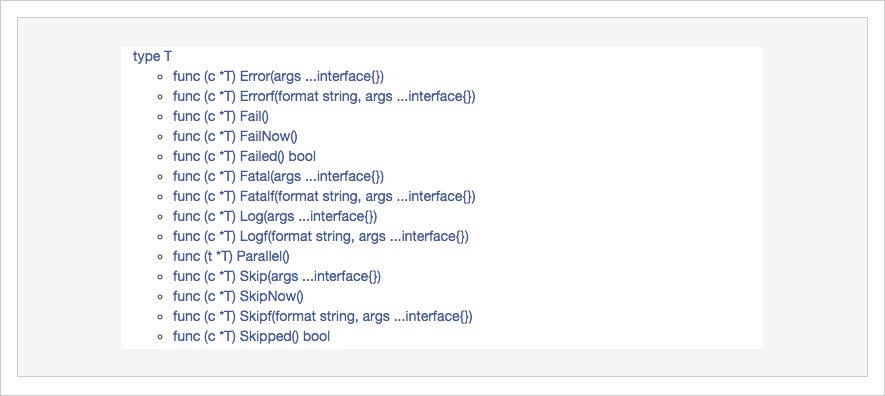Open the Log(args ...interface{}) link
This screenshot has height=396, width=885.
point(275,216)
